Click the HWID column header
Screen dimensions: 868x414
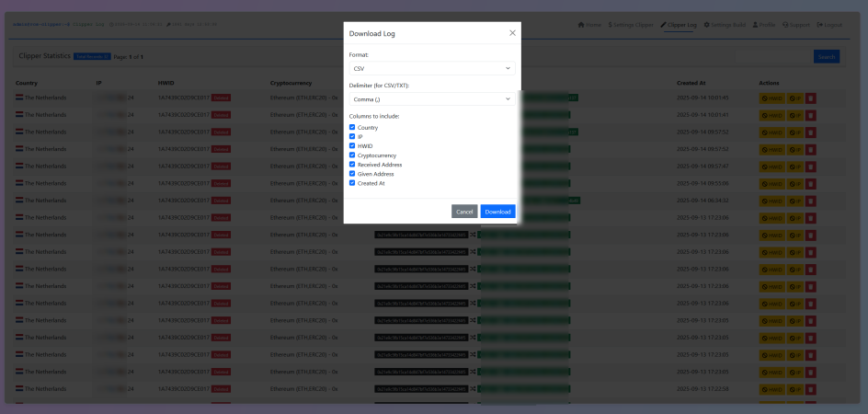(166, 83)
